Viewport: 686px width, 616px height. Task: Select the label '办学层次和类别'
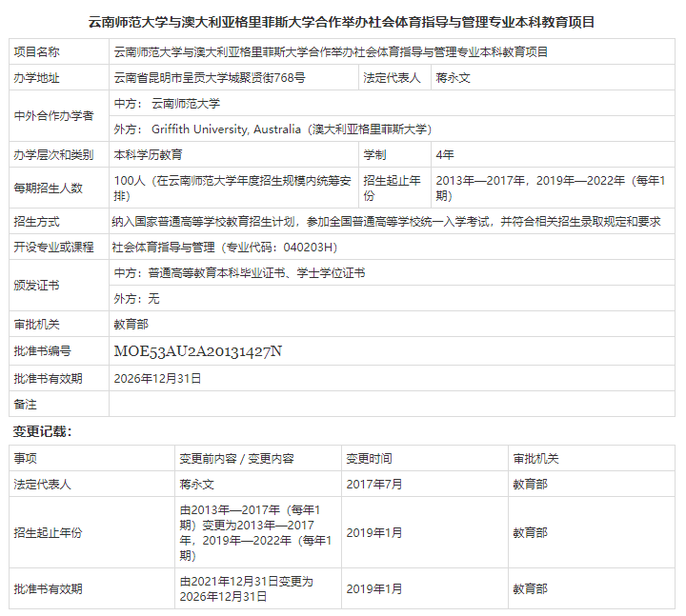pyautogui.click(x=53, y=155)
